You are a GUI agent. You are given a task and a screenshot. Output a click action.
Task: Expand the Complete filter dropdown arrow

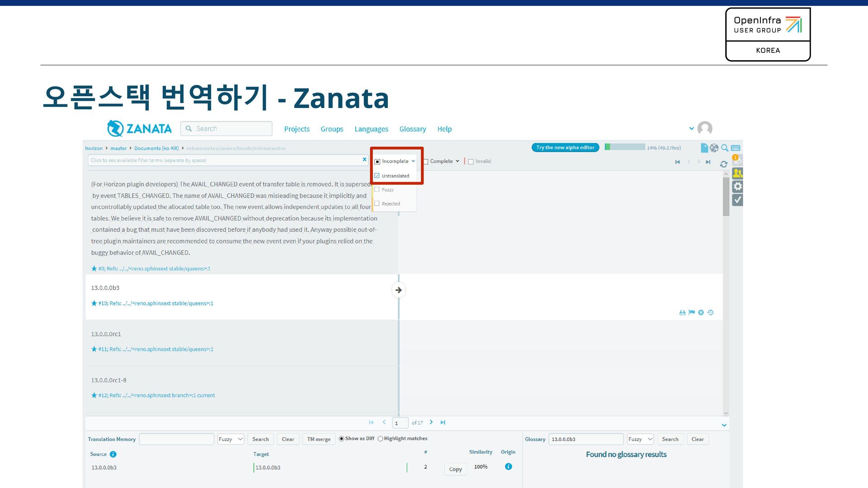[x=458, y=161]
